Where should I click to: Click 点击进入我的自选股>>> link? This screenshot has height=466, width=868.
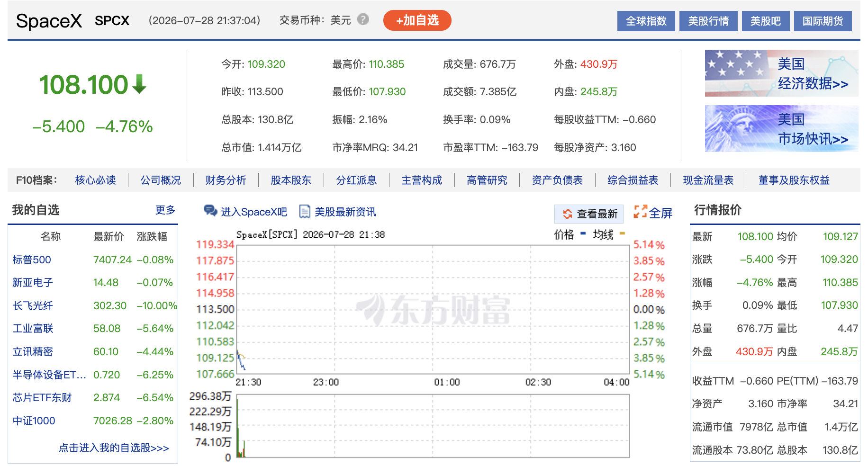point(114,448)
